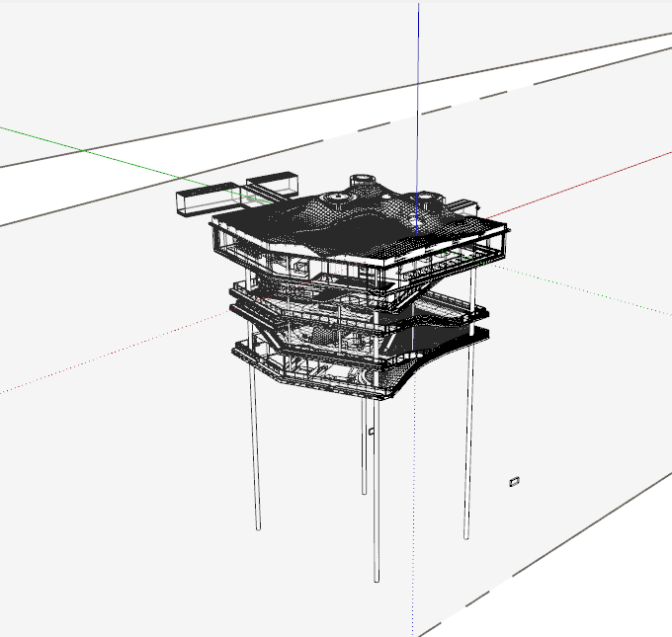Select the small isolated rectangle at lower right
672x637 pixels.
click(514, 481)
